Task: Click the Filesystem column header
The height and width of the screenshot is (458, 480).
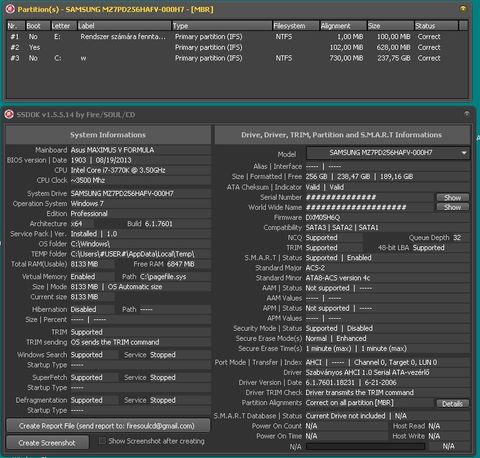Action: coord(296,26)
